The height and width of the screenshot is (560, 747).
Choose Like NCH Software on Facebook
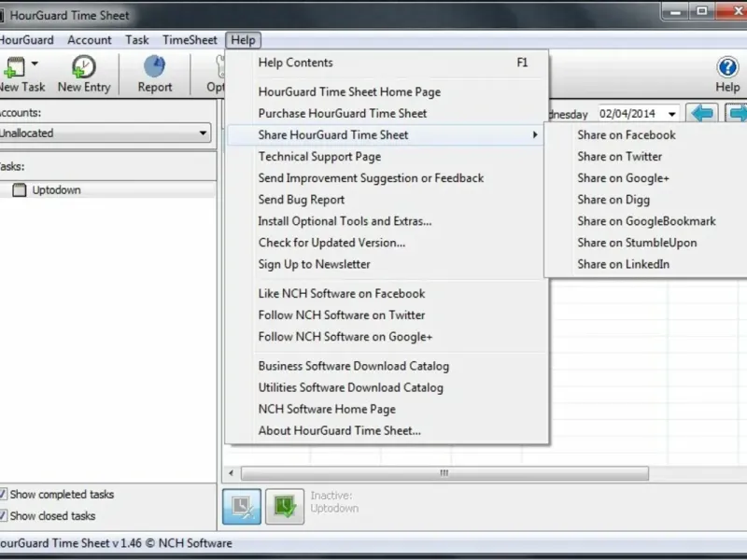click(387, 293)
